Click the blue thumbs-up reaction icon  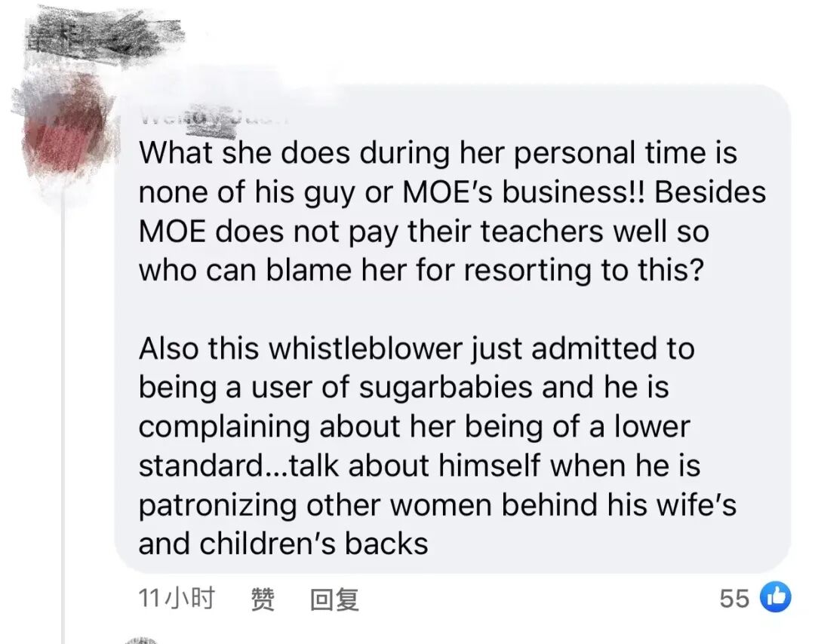[776, 597]
